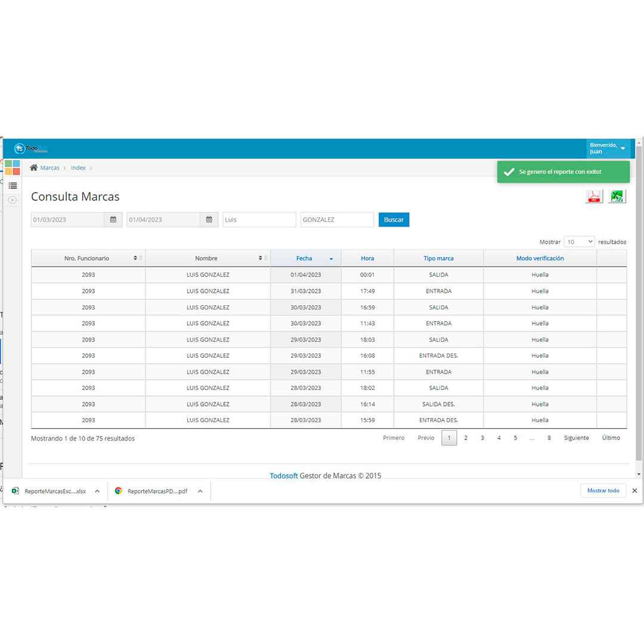Image resolution: width=644 pixels, height=644 pixels.
Task: Select the cell with time 15:59
Action: click(x=367, y=420)
